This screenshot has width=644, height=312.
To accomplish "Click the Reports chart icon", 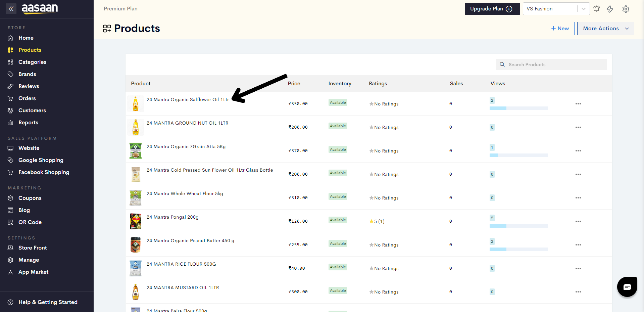I will point(10,123).
